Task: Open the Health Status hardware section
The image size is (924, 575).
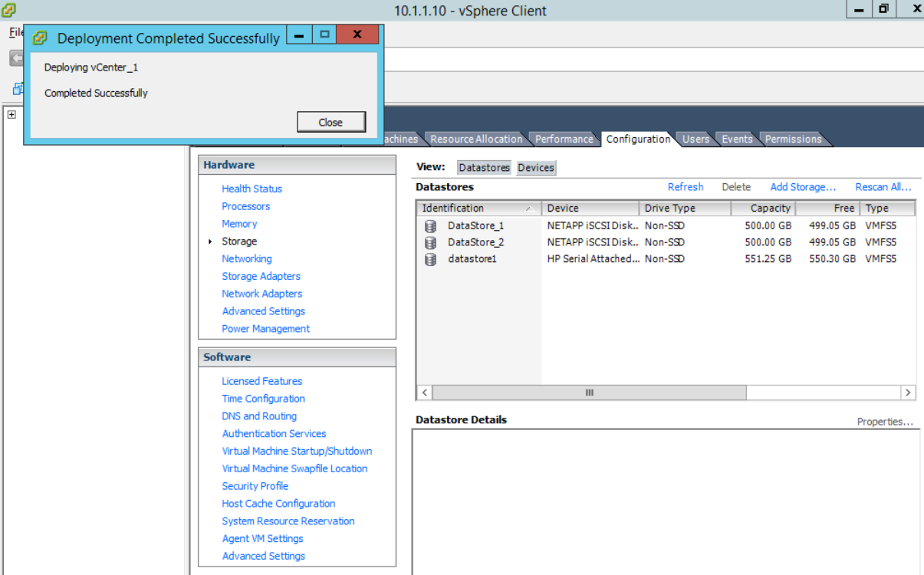Action: click(252, 189)
